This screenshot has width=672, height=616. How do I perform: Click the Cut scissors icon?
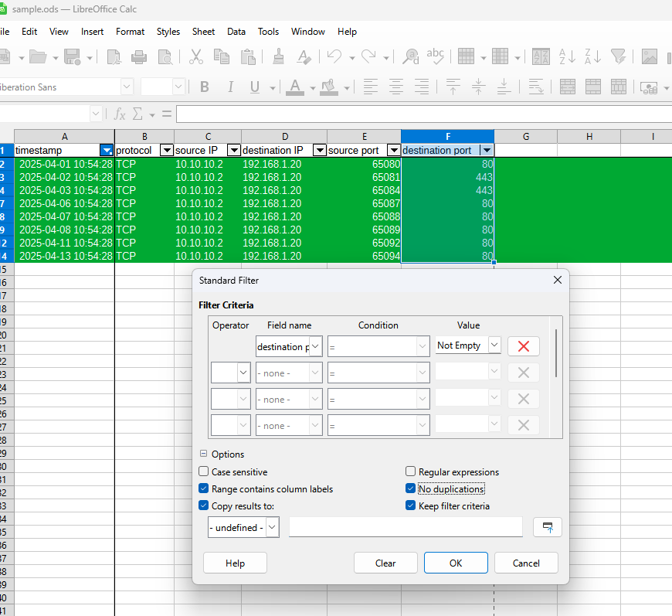pyautogui.click(x=196, y=56)
